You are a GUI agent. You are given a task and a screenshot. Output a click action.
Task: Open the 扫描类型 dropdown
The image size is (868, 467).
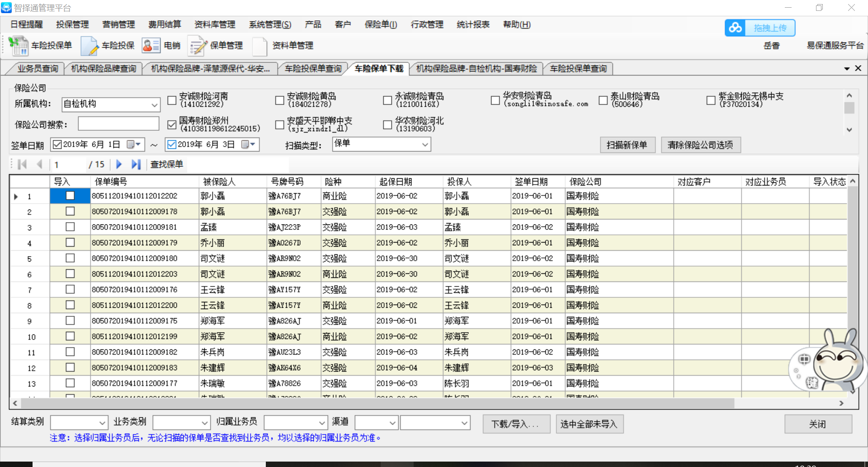pyautogui.click(x=425, y=145)
